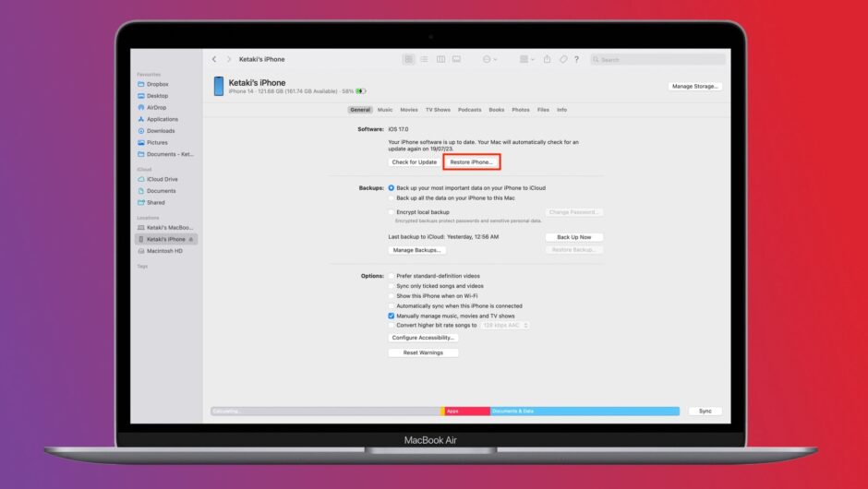The image size is (868, 489).
Task: Switch to the TV Shows tab
Action: click(438, 110)
